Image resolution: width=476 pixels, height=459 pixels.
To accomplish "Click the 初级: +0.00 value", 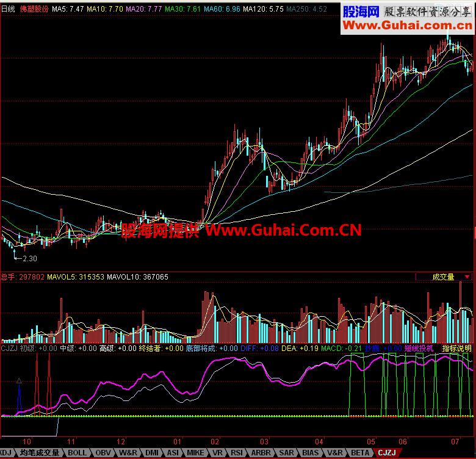I will click(38, 348).
